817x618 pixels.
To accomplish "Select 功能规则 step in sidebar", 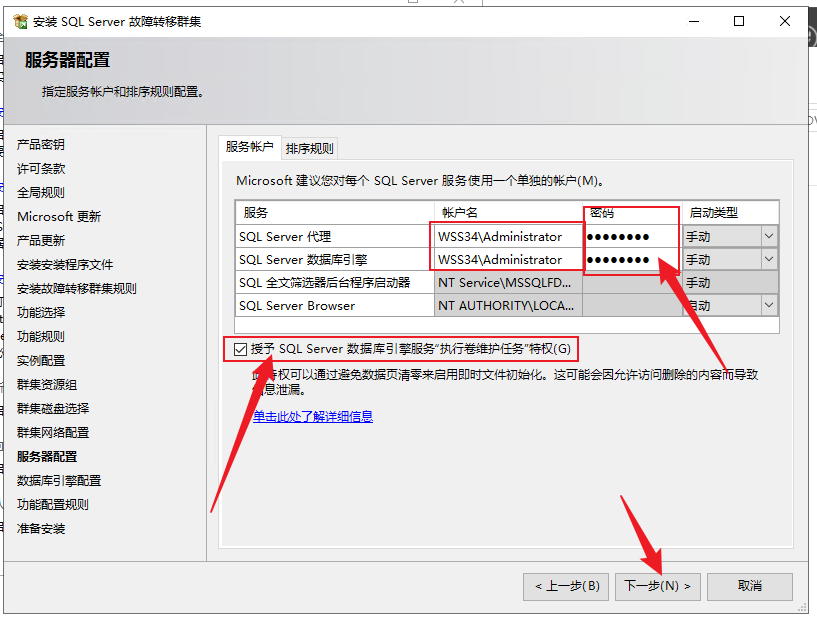I will (x=41, y=336).
